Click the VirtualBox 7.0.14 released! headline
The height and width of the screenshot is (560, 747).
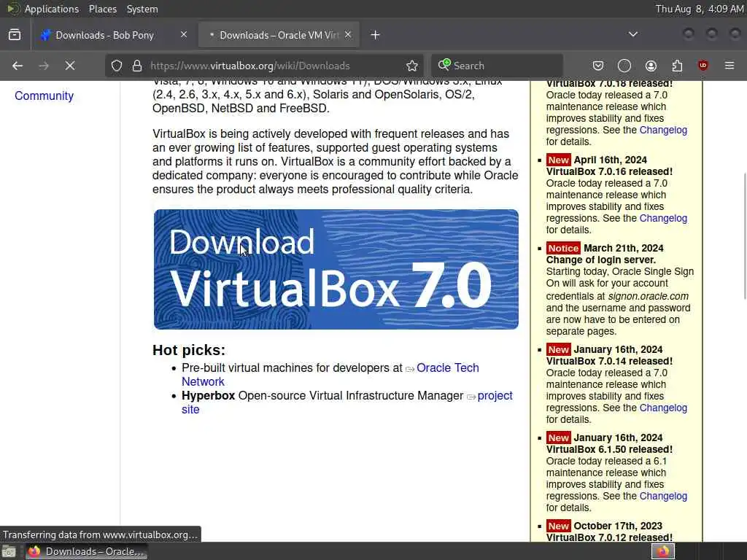pyautogui.click(x=609, y=361)
